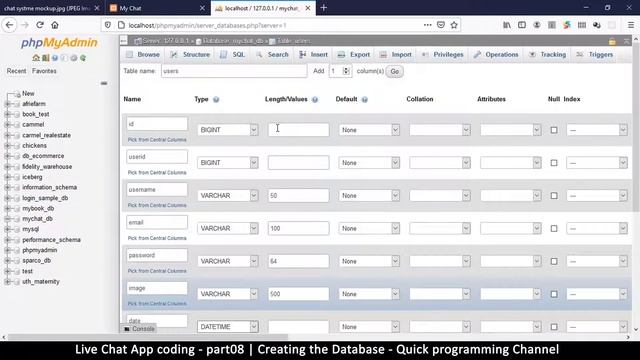Open the navigation panel settings gear icon

74,58
